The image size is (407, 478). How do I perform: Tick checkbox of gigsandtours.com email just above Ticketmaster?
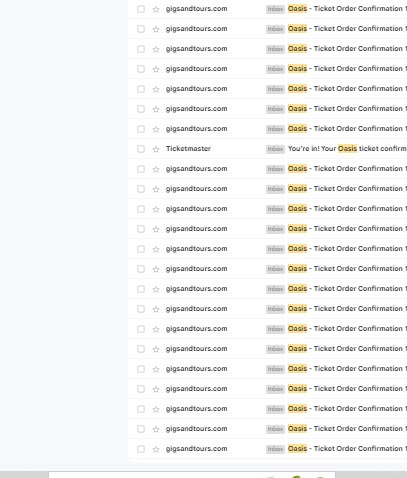pyautogui.click(x=141, y=129)
